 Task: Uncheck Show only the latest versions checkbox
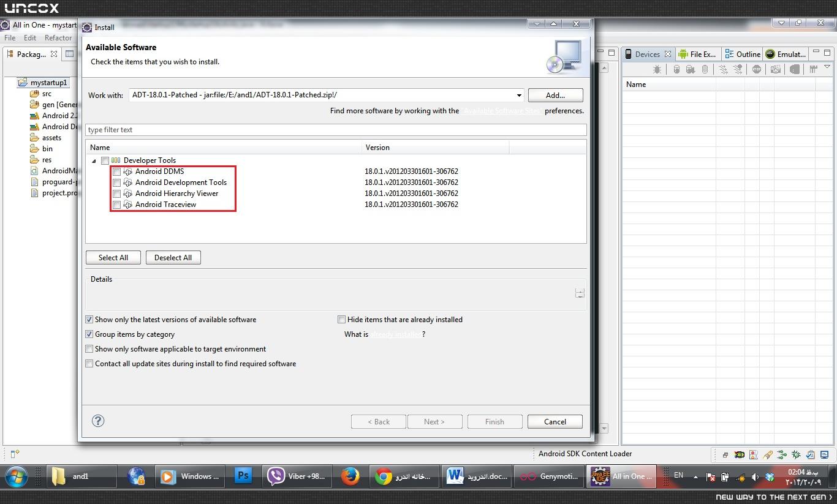pos(89,320)
